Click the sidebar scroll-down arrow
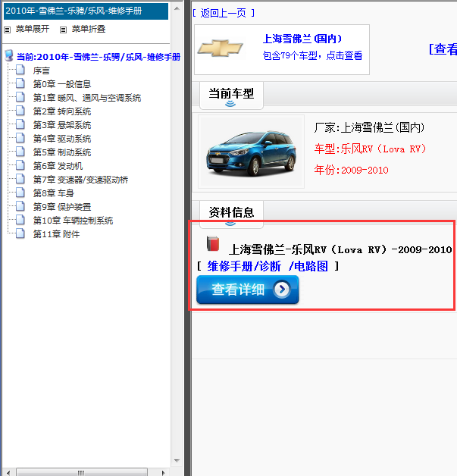Image resolution: width=457 pixels, height=476 pixels. (x=177, y=461)
